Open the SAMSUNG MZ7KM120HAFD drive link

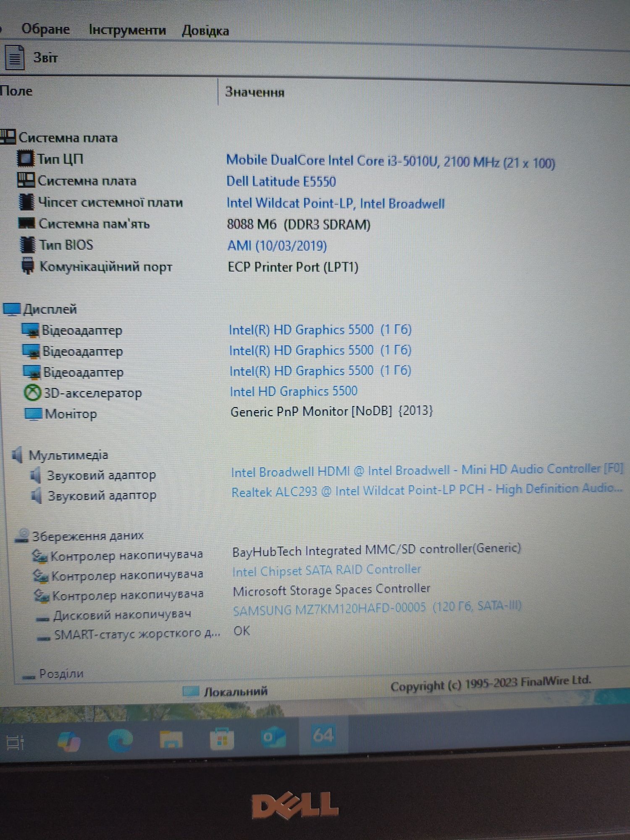[377, 608]
